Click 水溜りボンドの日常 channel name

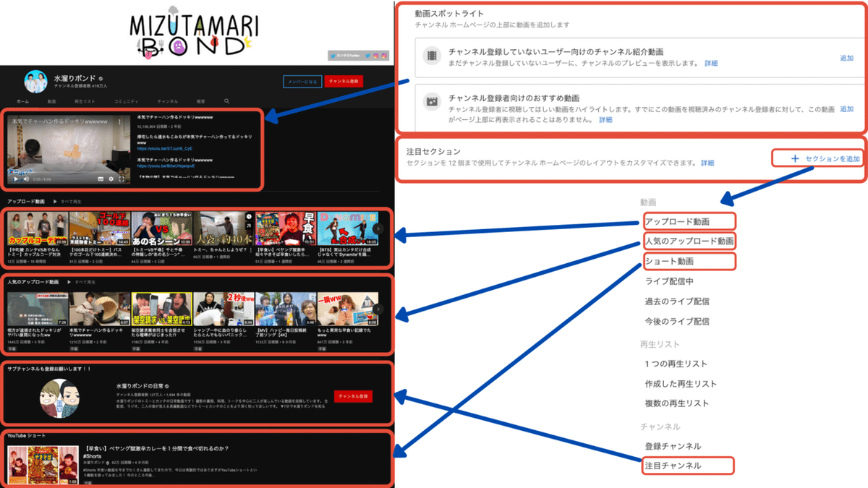tap(141, 387)
